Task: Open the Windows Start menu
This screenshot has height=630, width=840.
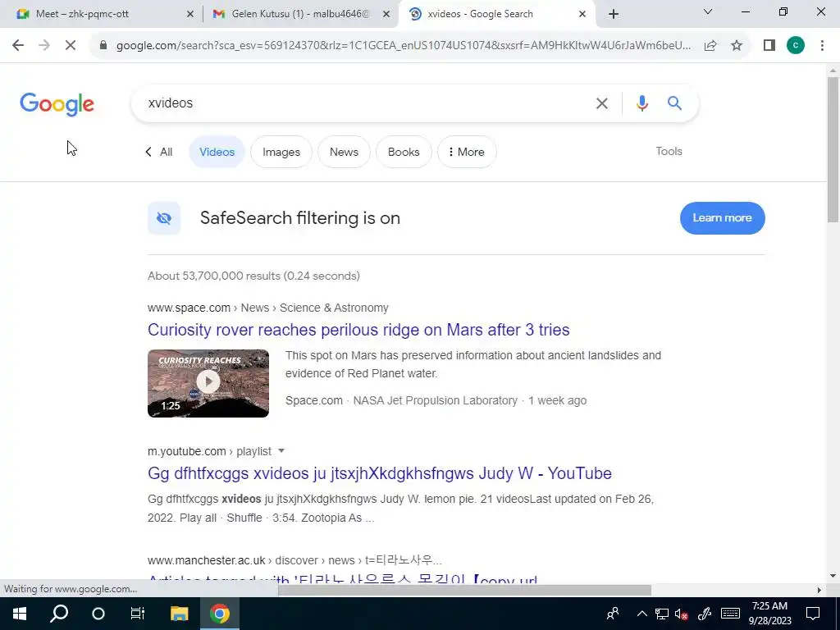Action: (x=20, y=614)
